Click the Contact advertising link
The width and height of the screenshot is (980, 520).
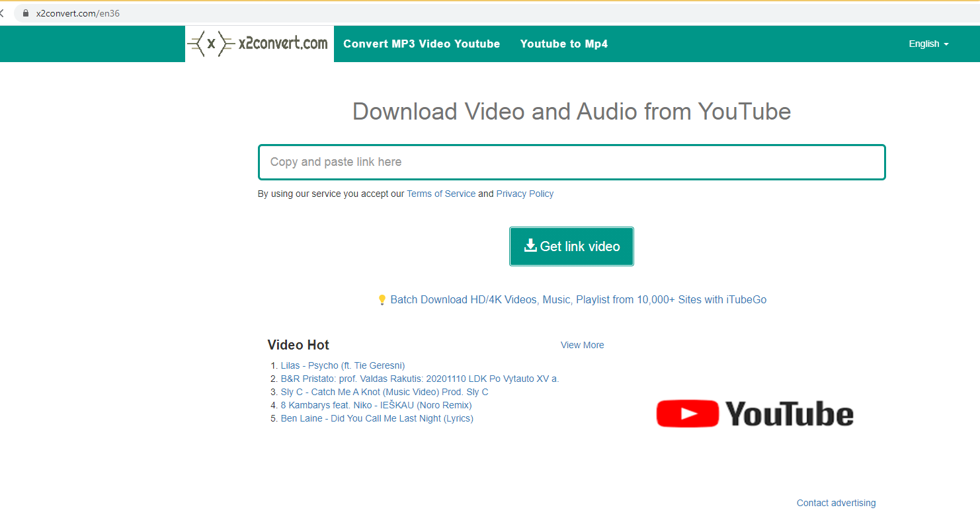click(836, 503)
